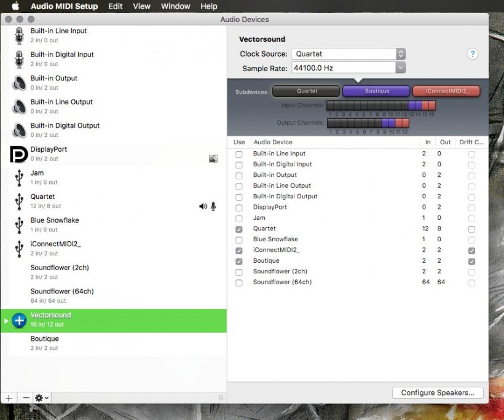Image resolution: width=504 pixels, height=420 pixels.
Task: Open the Edit menu
Action: [x=116, y=6]
